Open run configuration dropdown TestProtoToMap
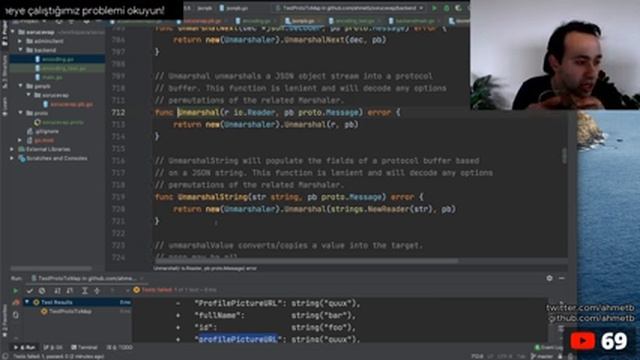Viewport: 640px width, 360px height. [x=350, y=8]
